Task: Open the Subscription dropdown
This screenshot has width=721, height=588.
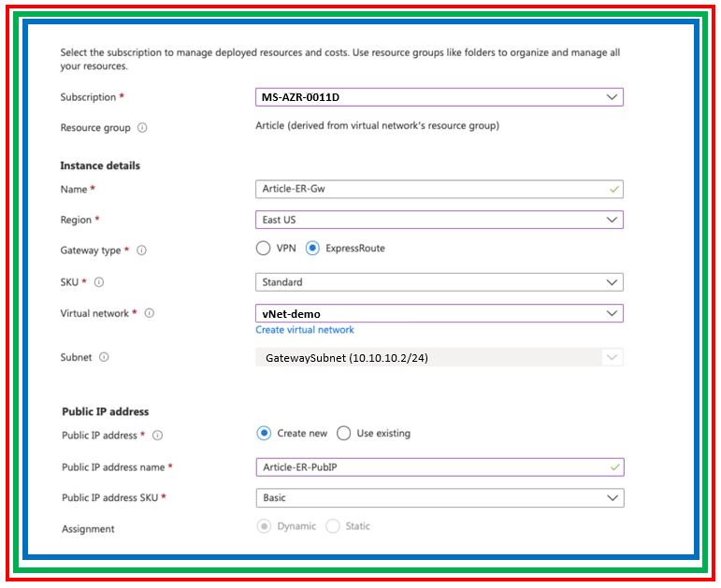Action: click(439, 97)
